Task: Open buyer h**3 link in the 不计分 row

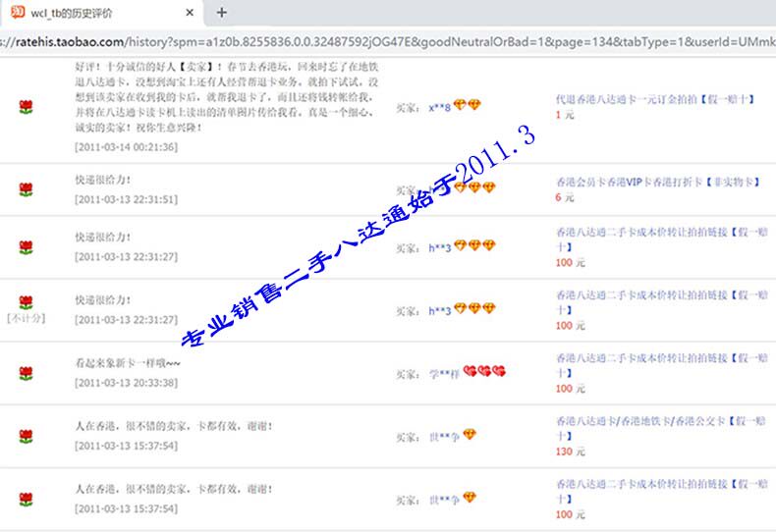Action: point(439,311)
